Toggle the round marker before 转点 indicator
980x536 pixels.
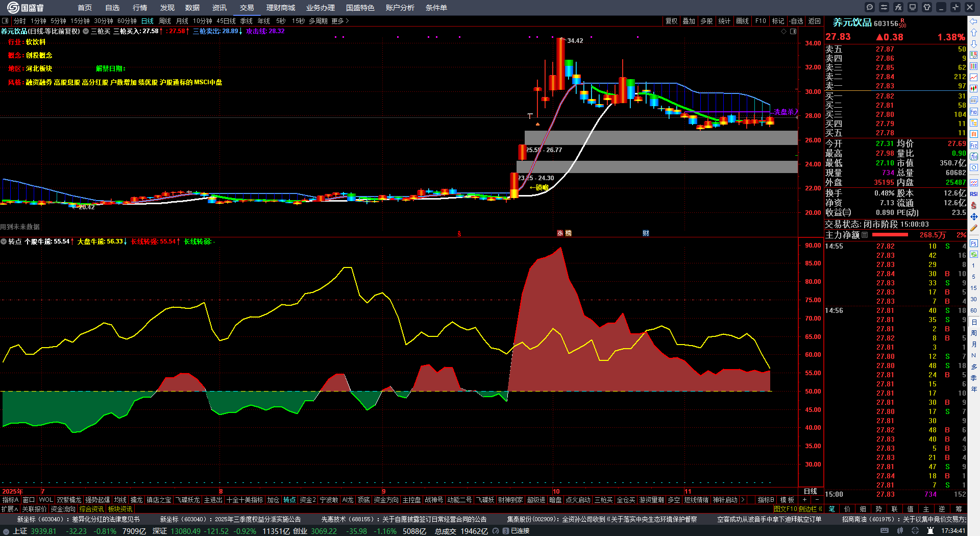click(x=4, y=241)
